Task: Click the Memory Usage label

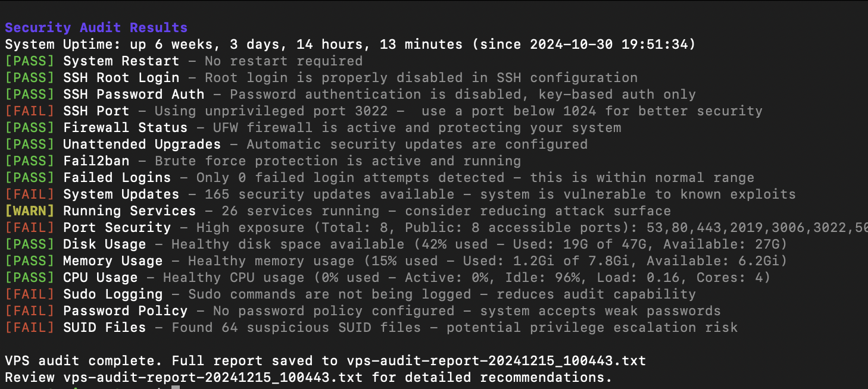Action: 113,261
